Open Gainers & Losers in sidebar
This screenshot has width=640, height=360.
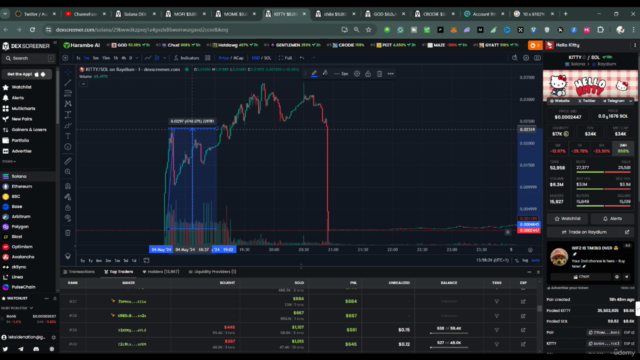pyautogui.click(x=28, y=130)
